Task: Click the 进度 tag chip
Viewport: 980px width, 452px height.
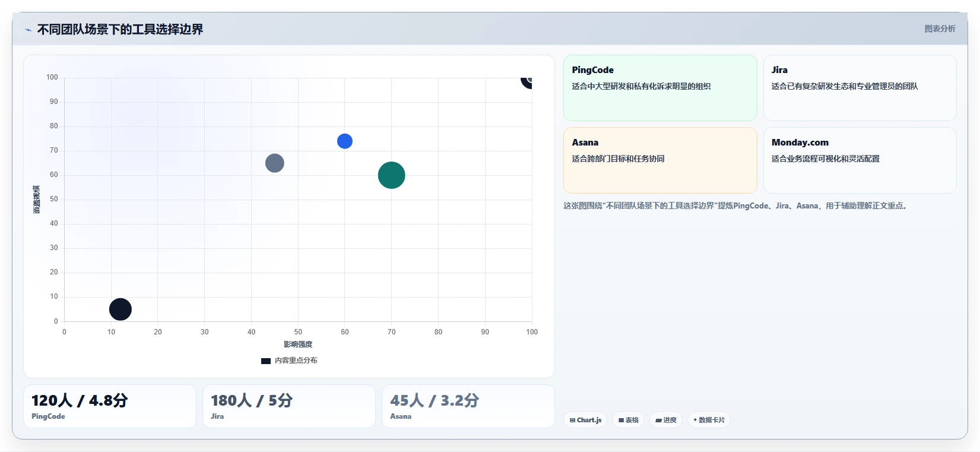Action: tap(666, 420)
